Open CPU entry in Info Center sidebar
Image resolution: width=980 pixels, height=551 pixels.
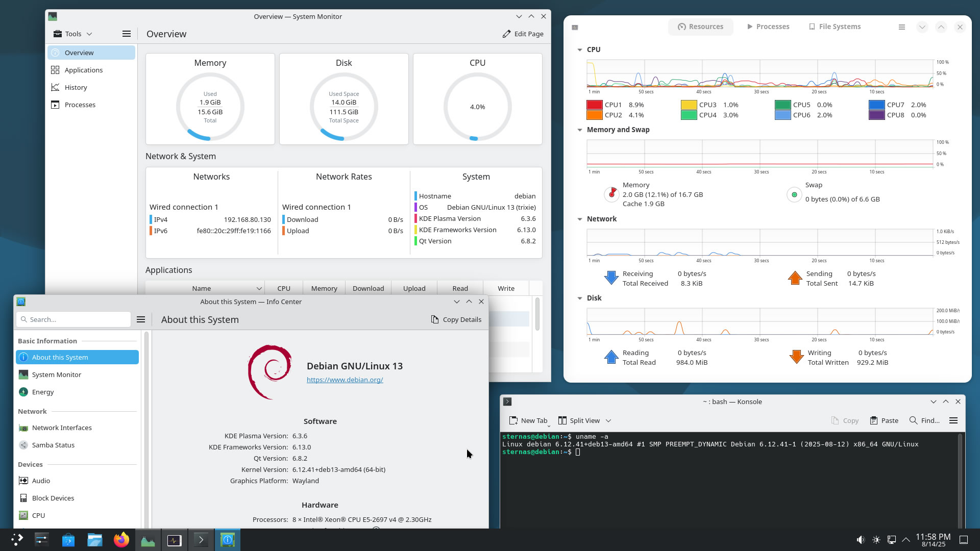click(x=77, y=515)
